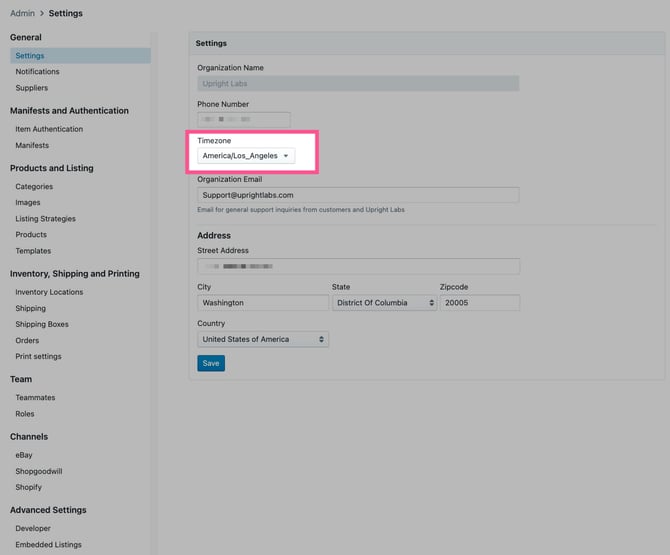Click the Save button
Screen dimensions: 670x555
click(211, 364)
